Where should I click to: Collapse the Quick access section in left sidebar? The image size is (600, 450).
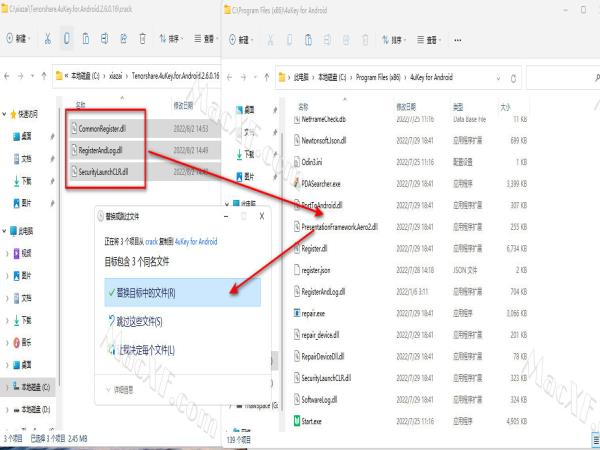4,114
